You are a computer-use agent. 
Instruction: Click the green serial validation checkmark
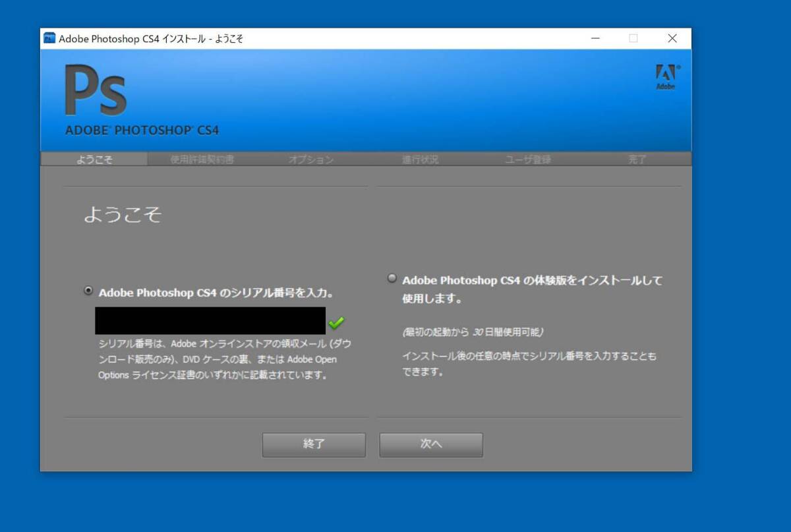336,322
